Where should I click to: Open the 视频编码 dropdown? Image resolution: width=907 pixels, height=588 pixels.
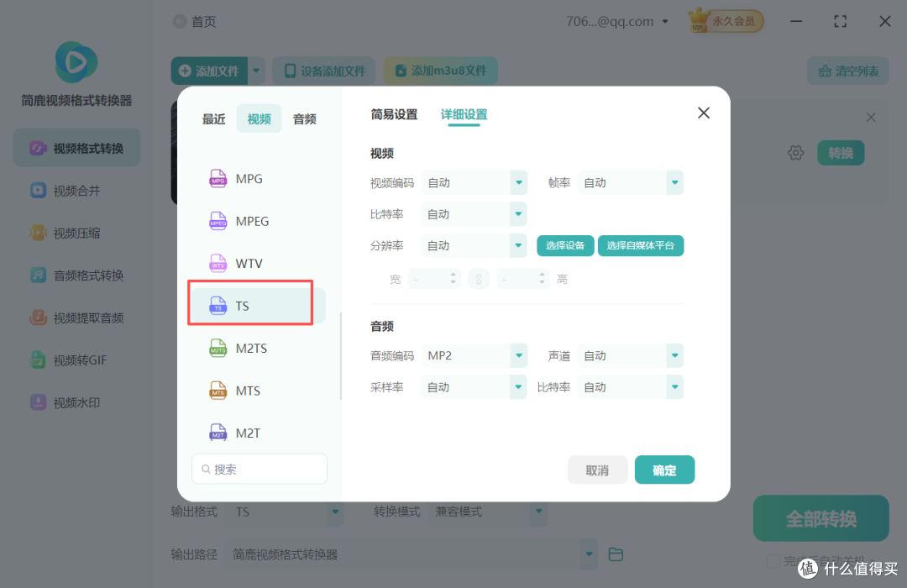tap(474, 183)
